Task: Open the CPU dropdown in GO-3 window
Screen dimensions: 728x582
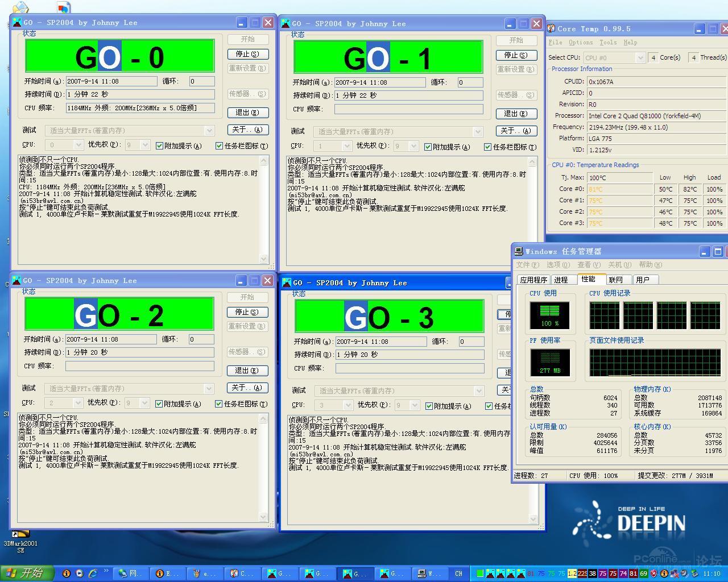Action: (348, 405)
